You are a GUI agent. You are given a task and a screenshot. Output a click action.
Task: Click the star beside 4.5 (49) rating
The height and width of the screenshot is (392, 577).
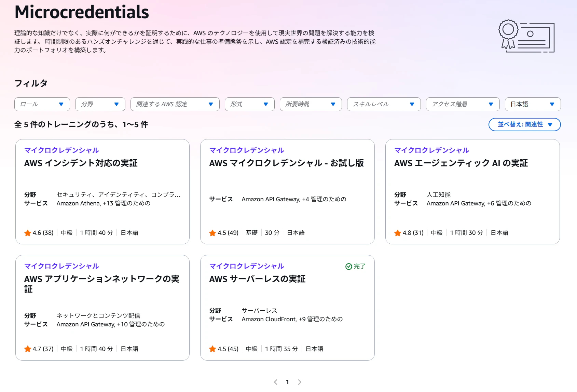212,233
